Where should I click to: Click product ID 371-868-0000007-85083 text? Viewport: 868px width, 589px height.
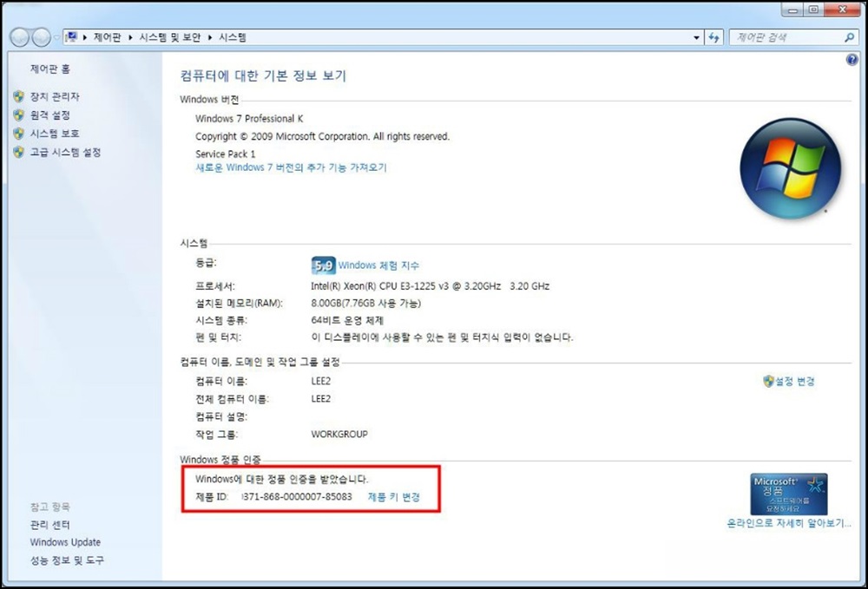point(297,497)
